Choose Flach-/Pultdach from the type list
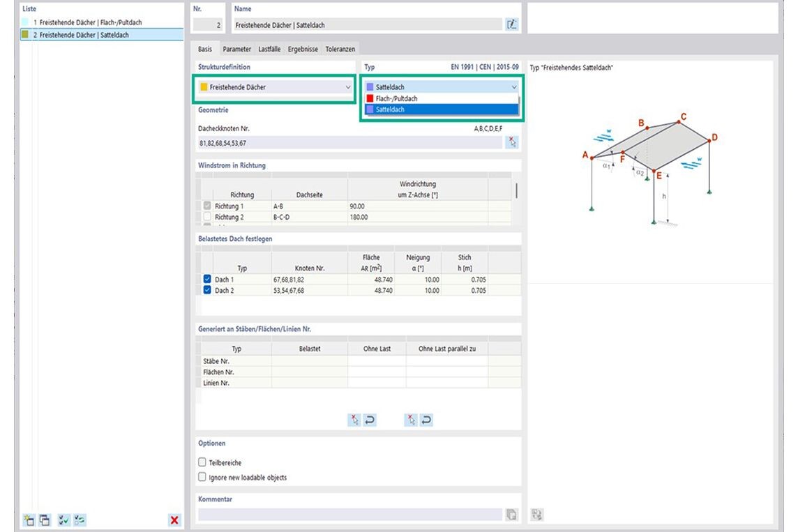 point(396,99)
